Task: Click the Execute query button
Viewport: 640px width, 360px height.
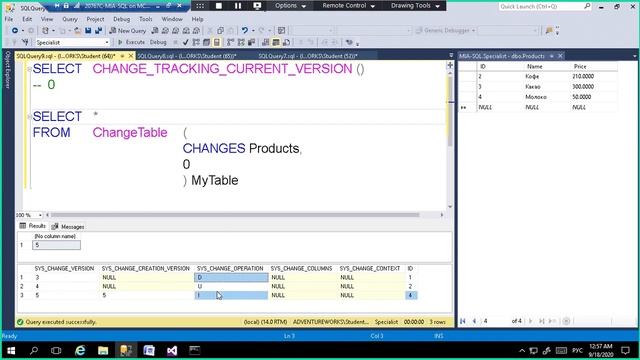Action: coord(131,42)
